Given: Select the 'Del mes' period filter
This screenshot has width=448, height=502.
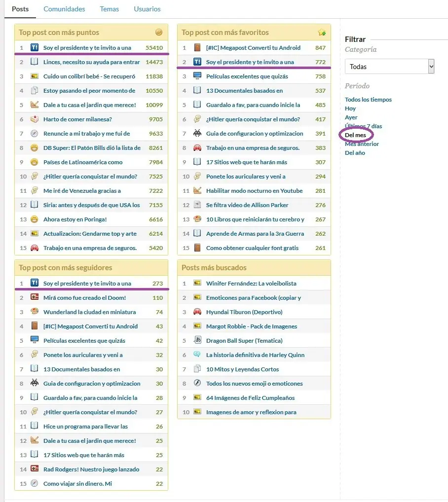Looking at the screenshot, I should tap(355, 135).
